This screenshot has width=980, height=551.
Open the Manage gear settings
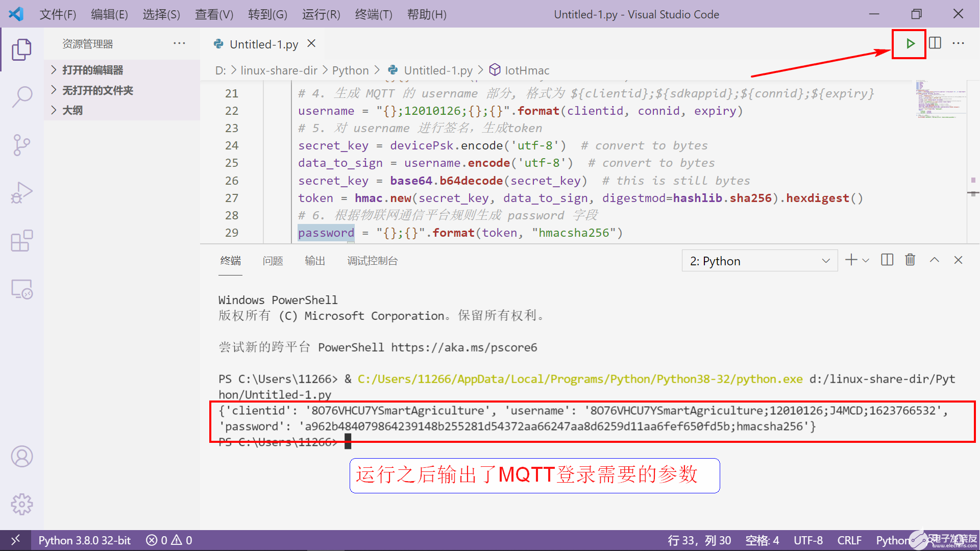point(22,504)
